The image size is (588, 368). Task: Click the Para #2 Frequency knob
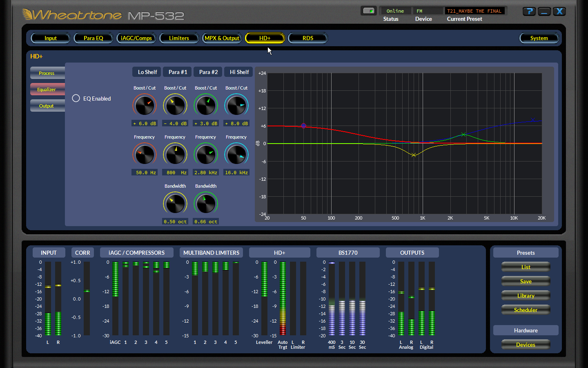point(206,155)
